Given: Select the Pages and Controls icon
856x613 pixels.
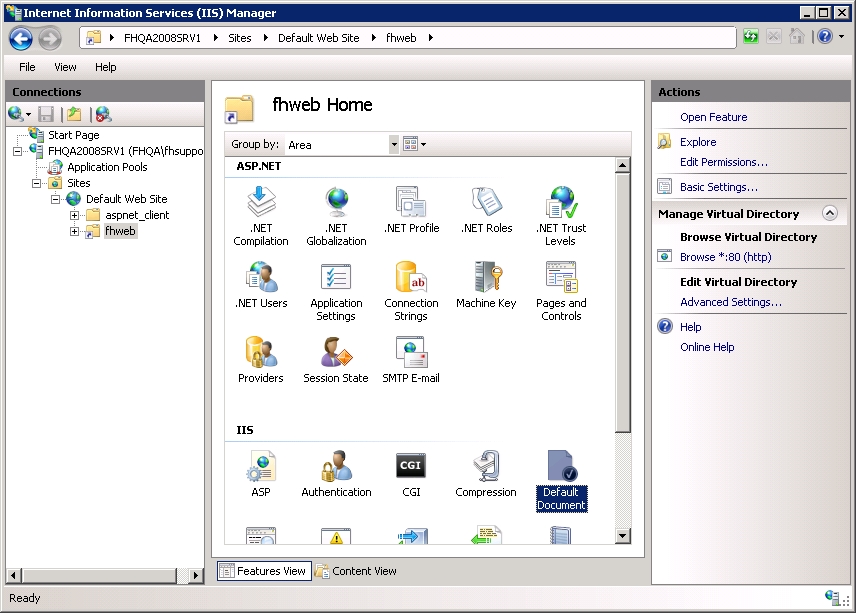Looking at the screenshot, I should [561, 291].
